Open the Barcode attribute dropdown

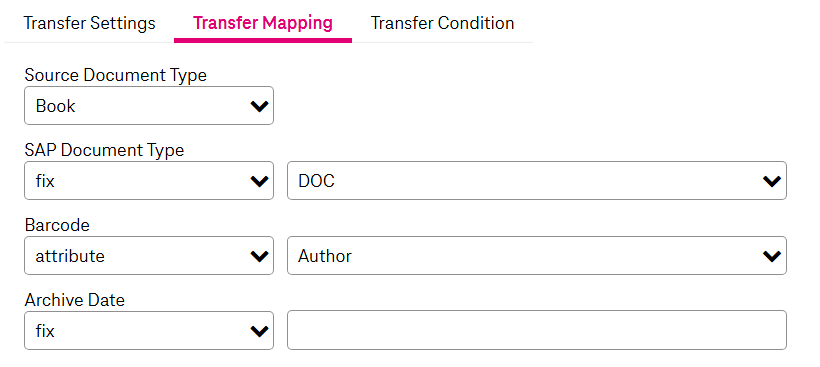[149, 255]
